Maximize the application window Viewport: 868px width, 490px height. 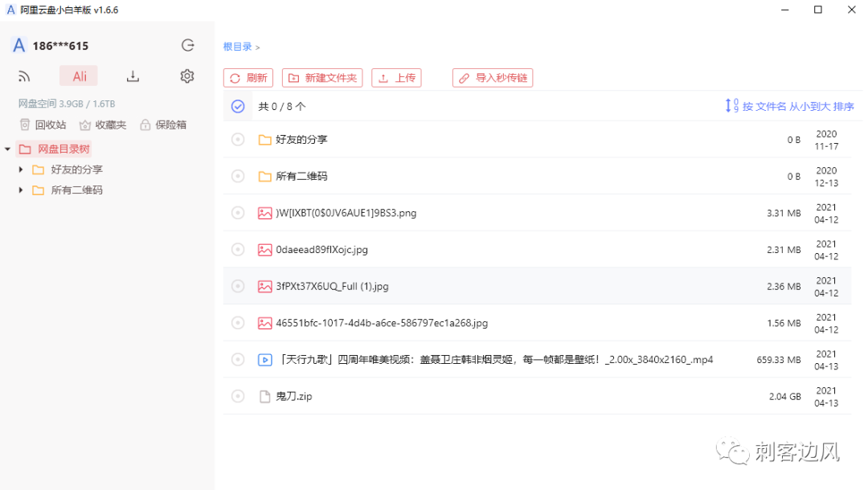pyautogui.click(x=817, y=10)
